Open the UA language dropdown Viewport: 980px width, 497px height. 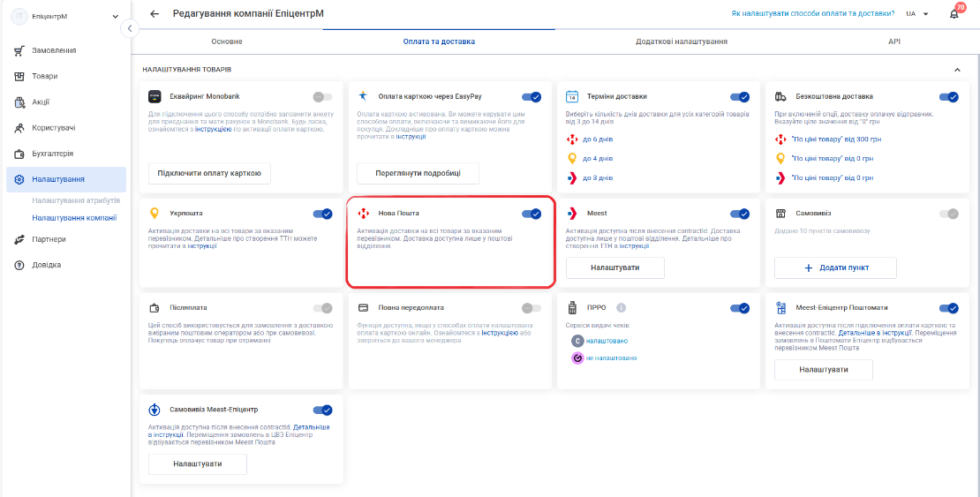(917, 14)
